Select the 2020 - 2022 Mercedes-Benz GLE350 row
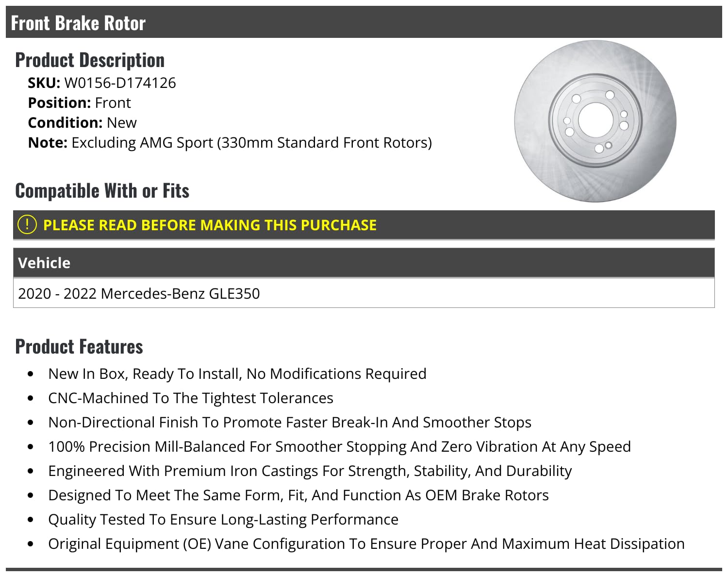This screenshot has width=728, height=577. coord(139,293)
